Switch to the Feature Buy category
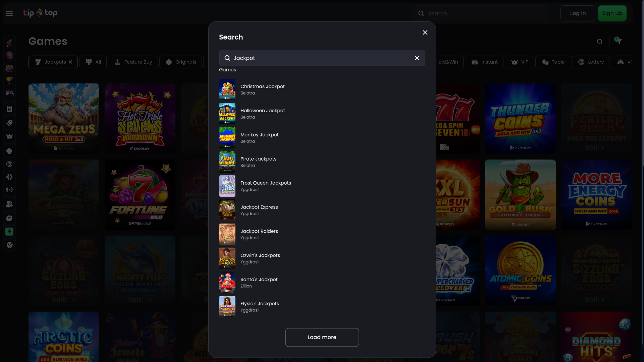Viewport: 644px width, 362px height. point(133,62)
